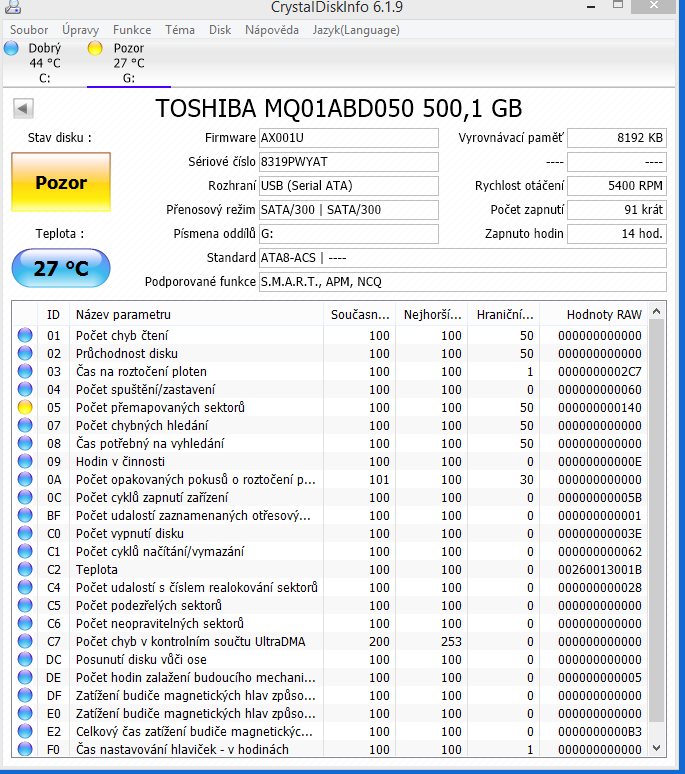
Task: Click scrollbar down arrow in attribute list
Action: [656, 748]
